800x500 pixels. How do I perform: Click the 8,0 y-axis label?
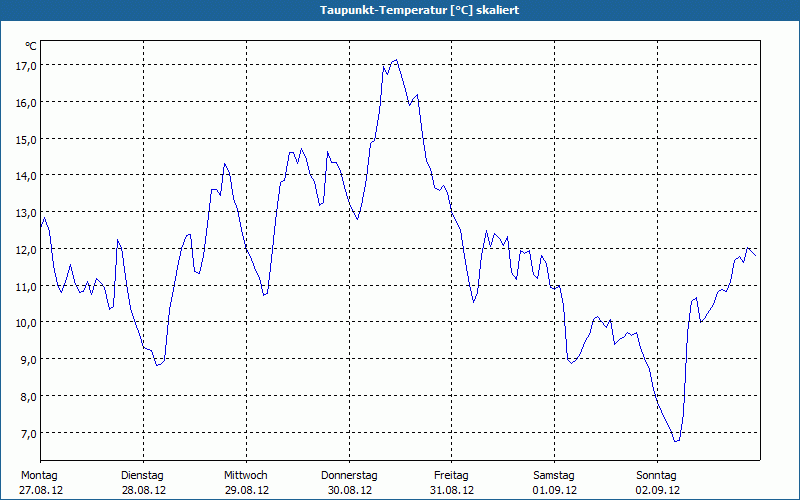click(x=28, y=396)
